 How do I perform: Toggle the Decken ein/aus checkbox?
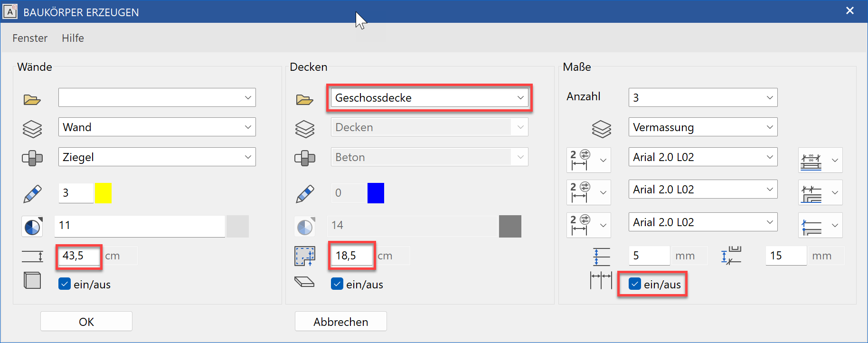click(337, 284)
